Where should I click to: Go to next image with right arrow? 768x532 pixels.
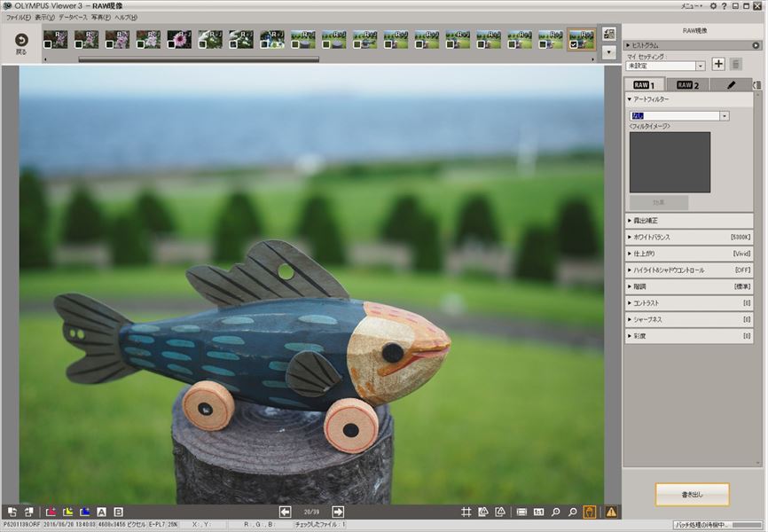[x=338, y=512]
